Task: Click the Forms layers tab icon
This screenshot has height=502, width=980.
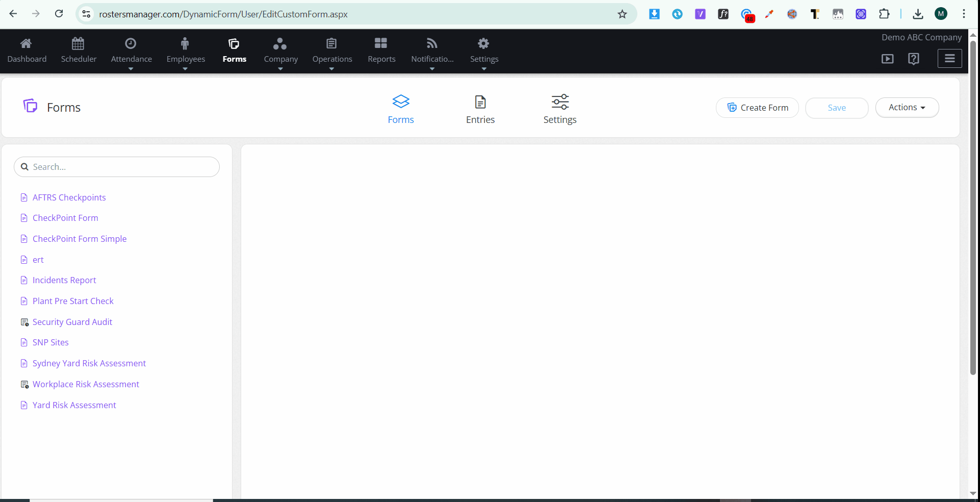Action: click(401, 102)
